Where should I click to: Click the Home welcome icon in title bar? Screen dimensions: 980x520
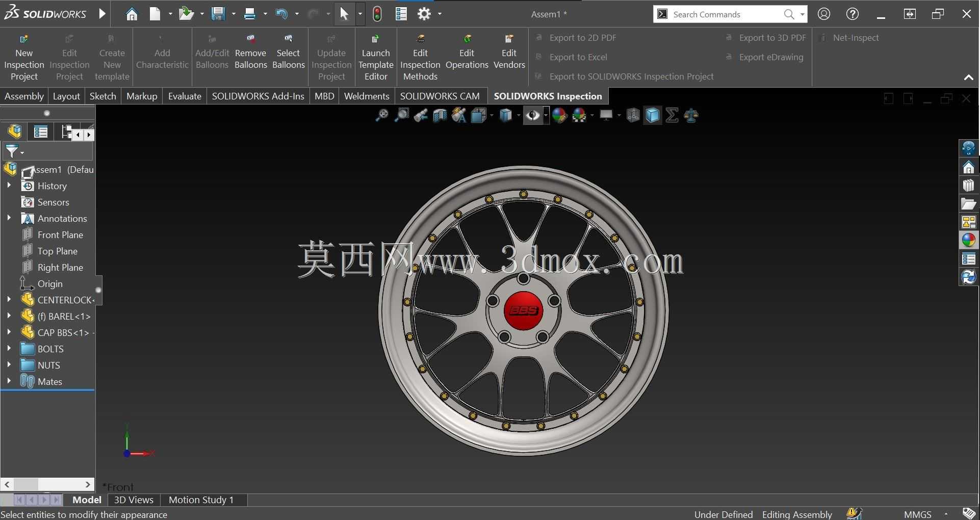[x=132, y=14]
